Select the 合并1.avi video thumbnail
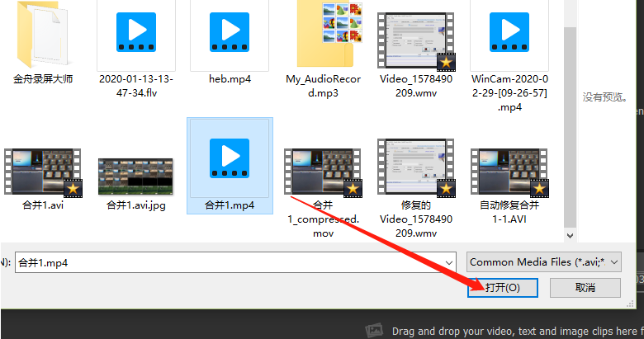The width and height of the screenshot is (644, 339). (x=43, y=172)
